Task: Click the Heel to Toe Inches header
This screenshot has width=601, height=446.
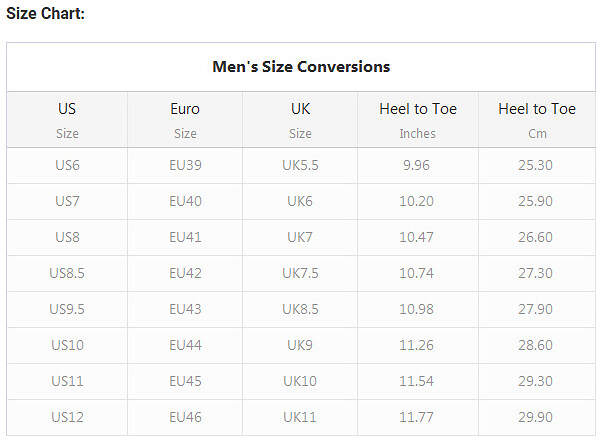Action: [417, 119]
